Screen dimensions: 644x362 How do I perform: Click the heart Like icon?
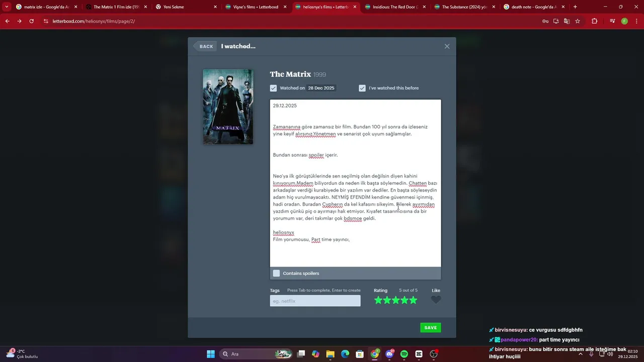pyautogui.click(x=436, y=300)
